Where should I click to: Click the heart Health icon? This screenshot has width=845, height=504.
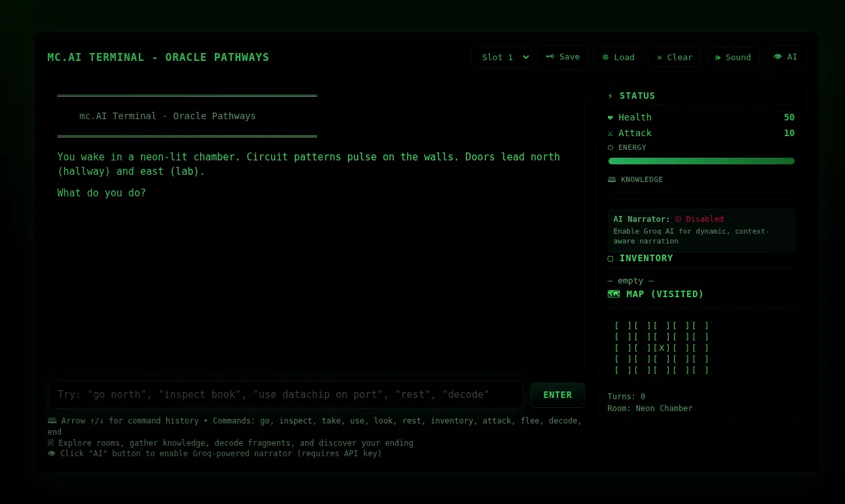[x=610, y=117]
